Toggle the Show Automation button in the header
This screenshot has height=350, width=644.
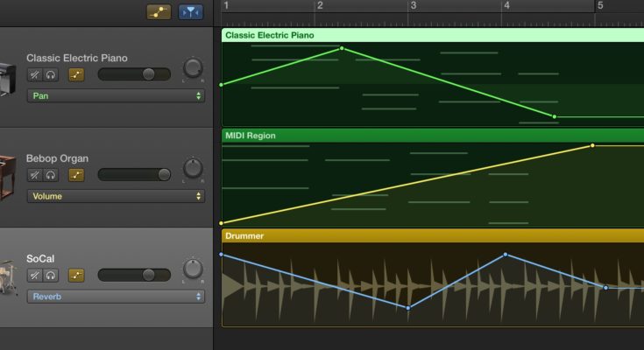click(158, 11)
